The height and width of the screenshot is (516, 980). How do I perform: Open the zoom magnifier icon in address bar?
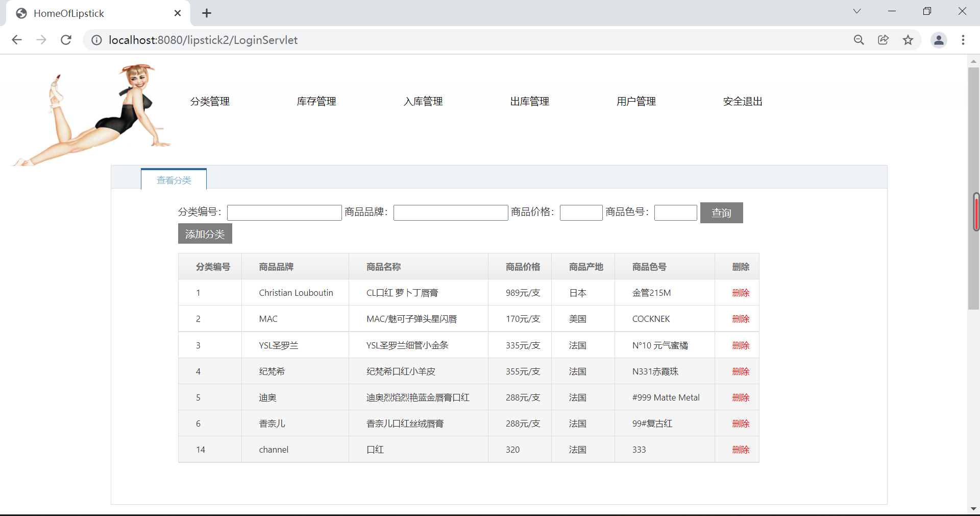tap(859, 40)
